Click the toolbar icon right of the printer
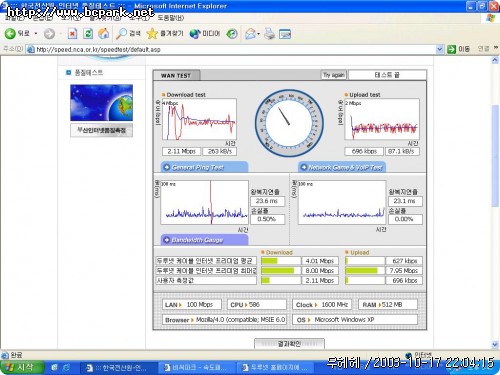 pos(285,34)
